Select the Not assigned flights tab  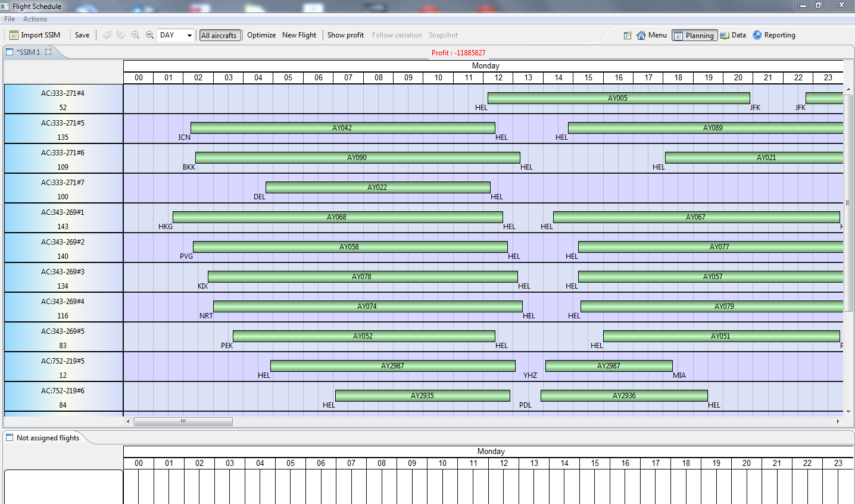(48, 438)
